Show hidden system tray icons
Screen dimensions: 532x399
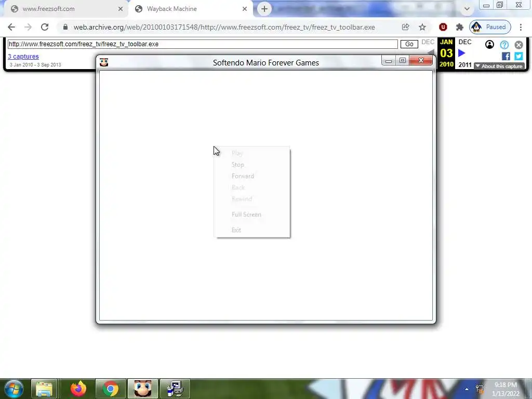467,389
